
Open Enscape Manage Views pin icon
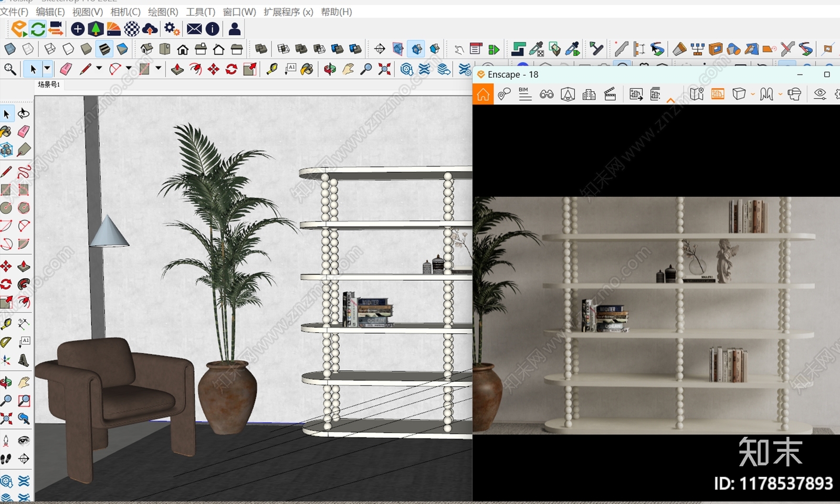pyautogui.click(x=504, y=94)
